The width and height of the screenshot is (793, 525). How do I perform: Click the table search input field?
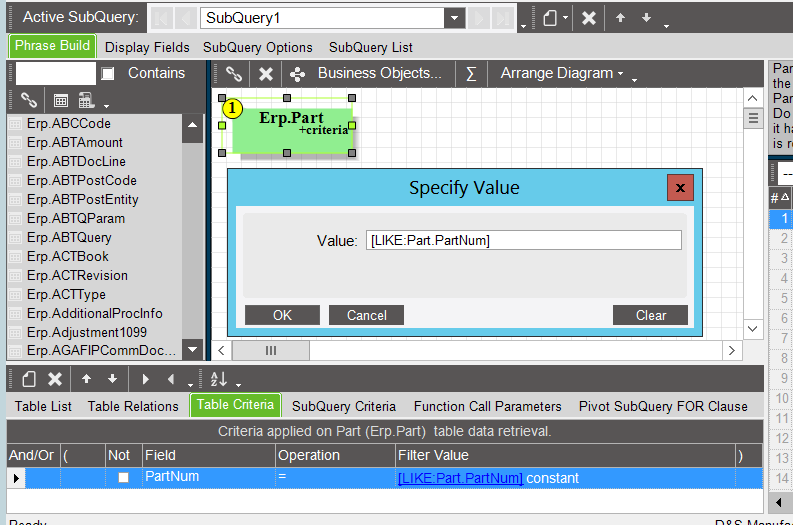pos(56,74)
